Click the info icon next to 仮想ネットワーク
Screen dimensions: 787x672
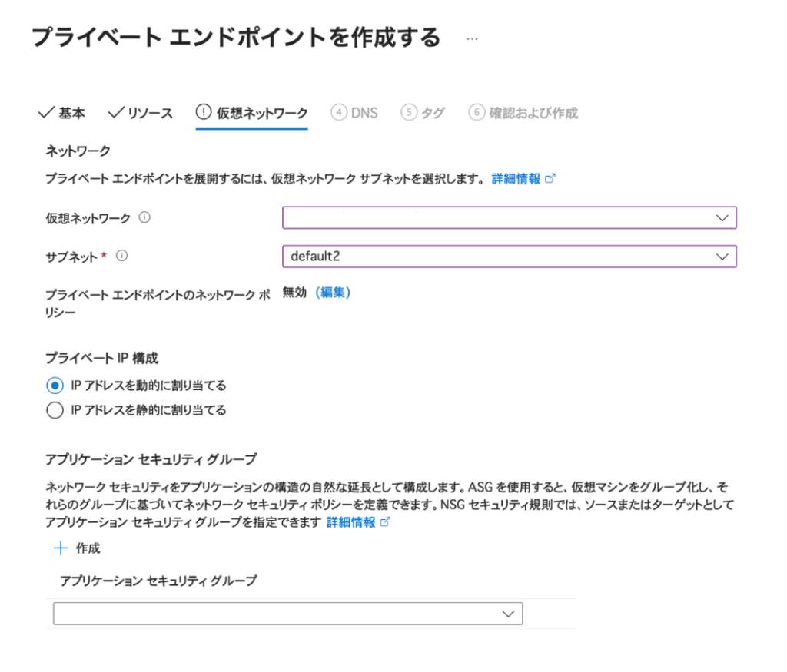(x=144, y=218)
